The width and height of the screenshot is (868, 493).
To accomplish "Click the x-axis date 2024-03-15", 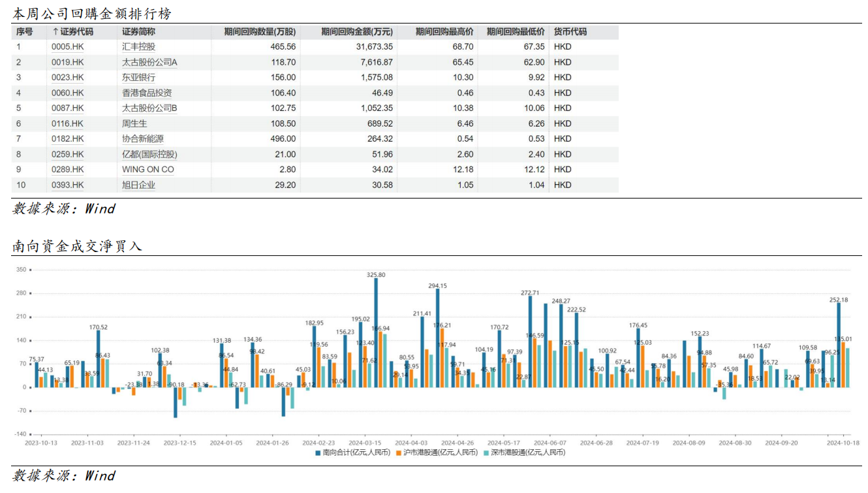I will tap(365, 443).
